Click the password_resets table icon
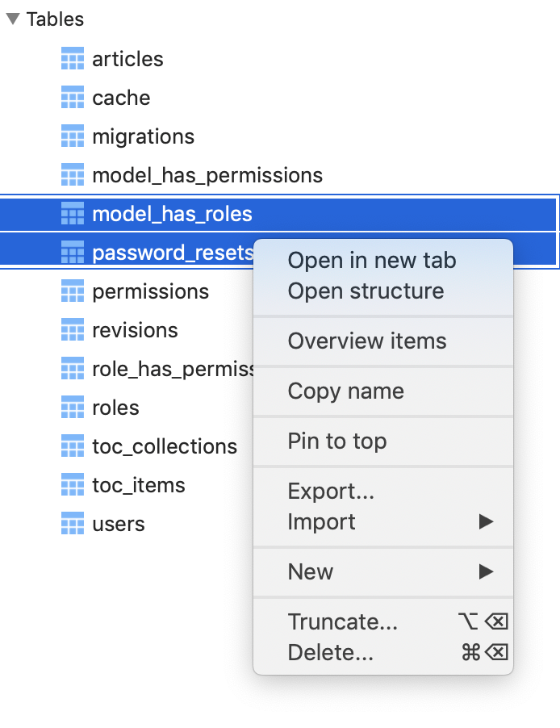Viewport: 560px width, 728px height. click(x=70, y=252)
